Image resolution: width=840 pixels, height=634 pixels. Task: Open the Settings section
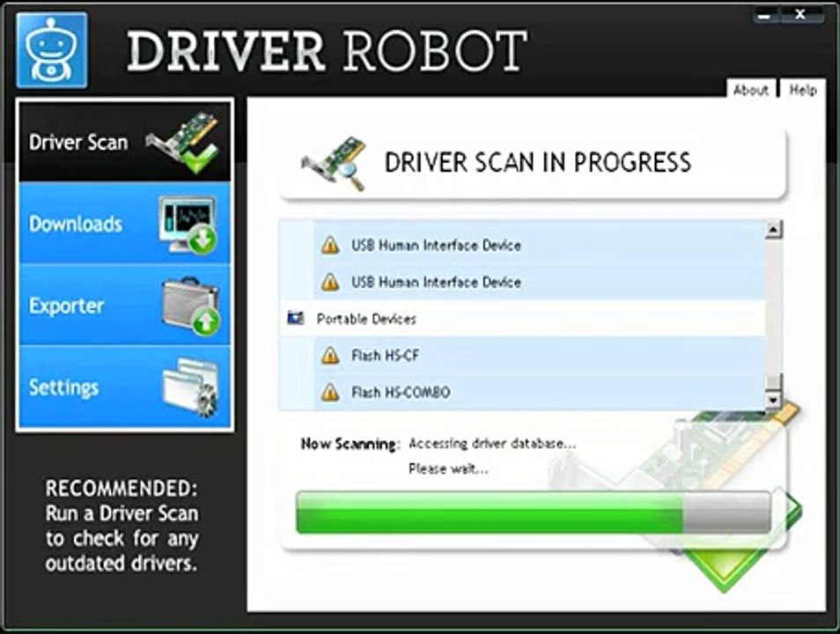click(125, 387)
